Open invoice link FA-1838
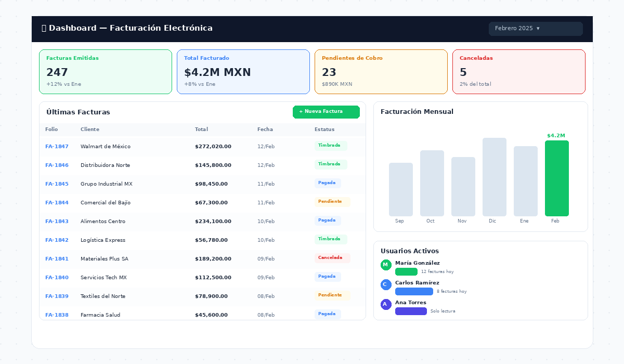This screenshot has height=364, width=624. point(57,315)
